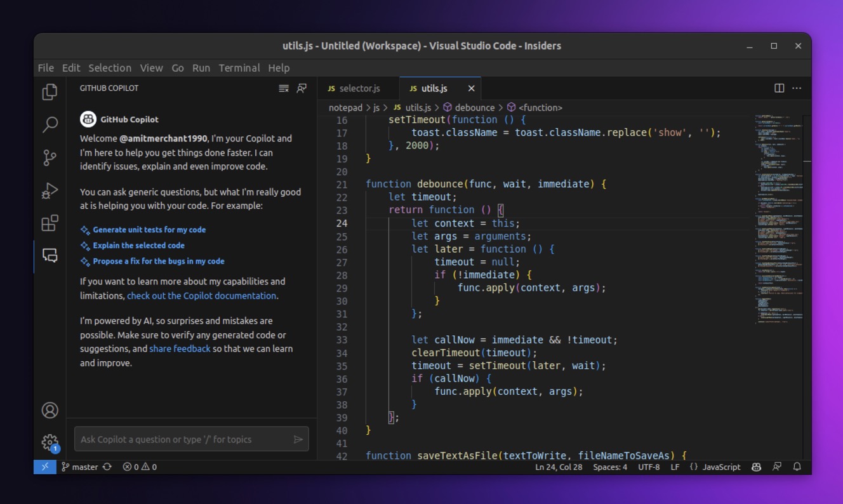This screenshot has height=504, width=843.
Task: Open the Run menu
Action: point(201,68)
